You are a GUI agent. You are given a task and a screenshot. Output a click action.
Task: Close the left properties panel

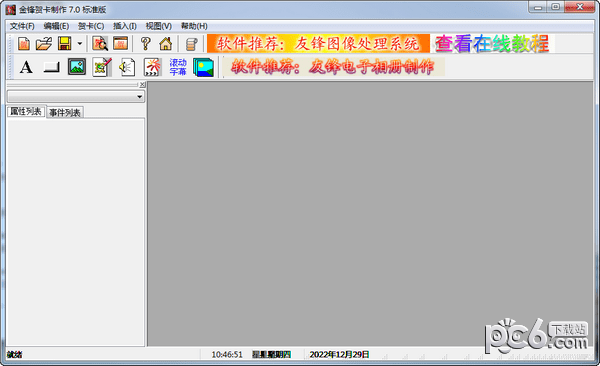(142, 84)
